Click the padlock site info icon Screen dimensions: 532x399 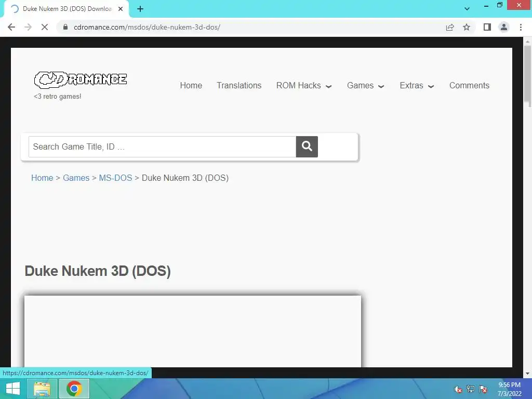coord(65,27)
